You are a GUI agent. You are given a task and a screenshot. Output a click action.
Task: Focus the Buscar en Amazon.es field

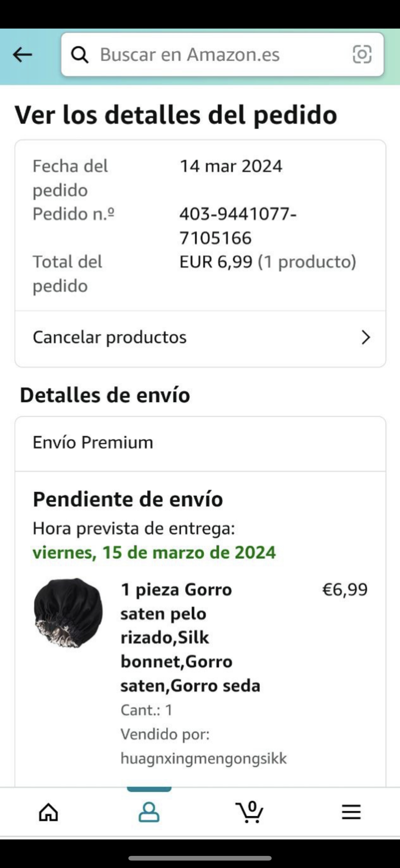click(216, 55)
